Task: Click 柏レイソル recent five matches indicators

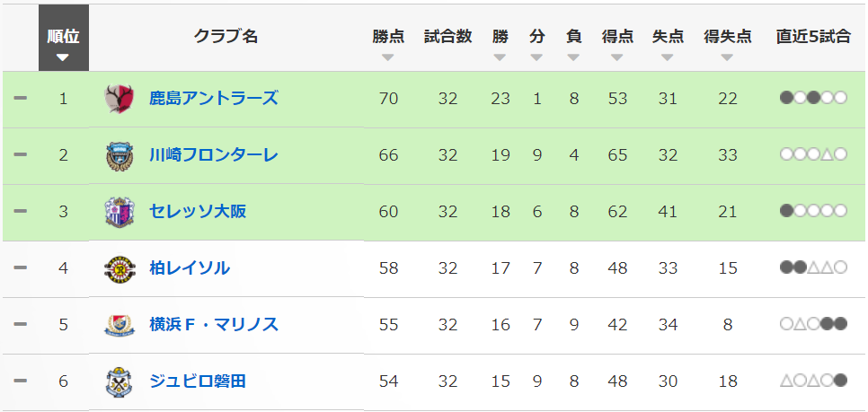Action: [813, 267]
